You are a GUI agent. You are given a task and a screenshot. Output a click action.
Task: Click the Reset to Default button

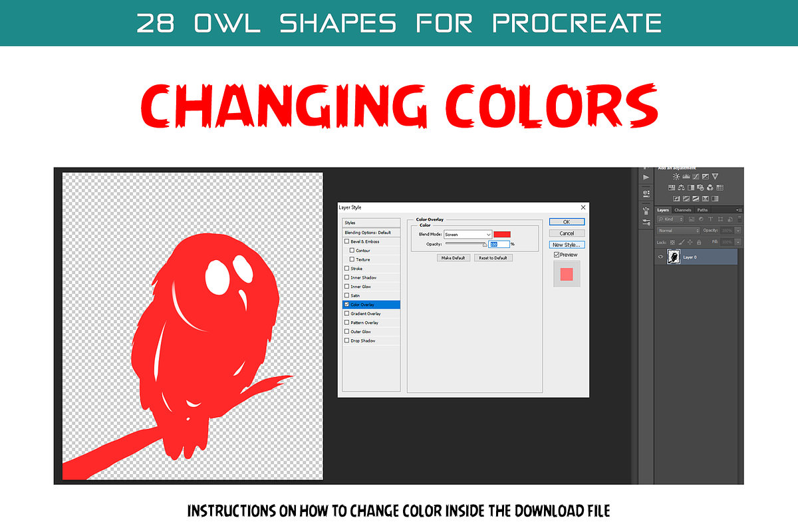(493, 258)
